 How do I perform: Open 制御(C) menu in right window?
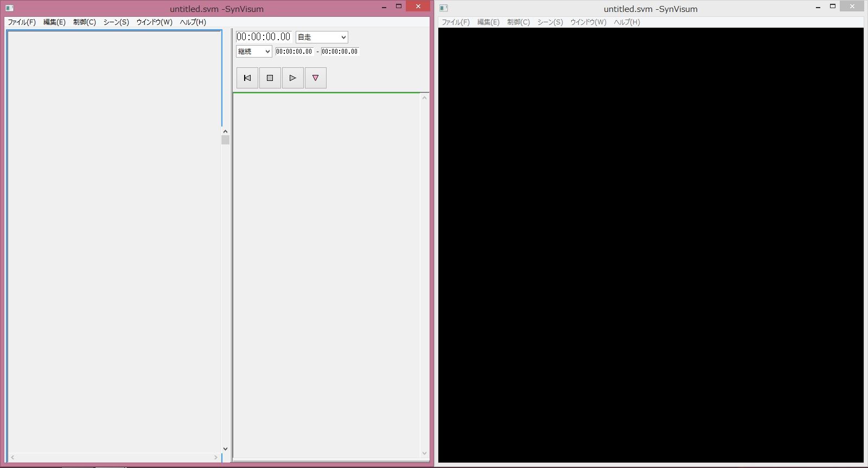tap(519, 22)
